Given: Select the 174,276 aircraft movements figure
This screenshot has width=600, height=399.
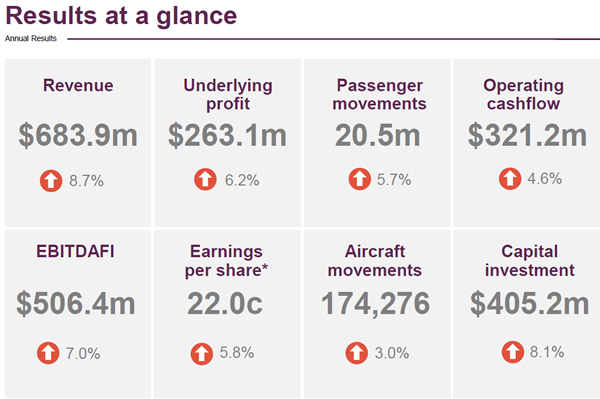Looking at the screenshot, I should [375, 304].
